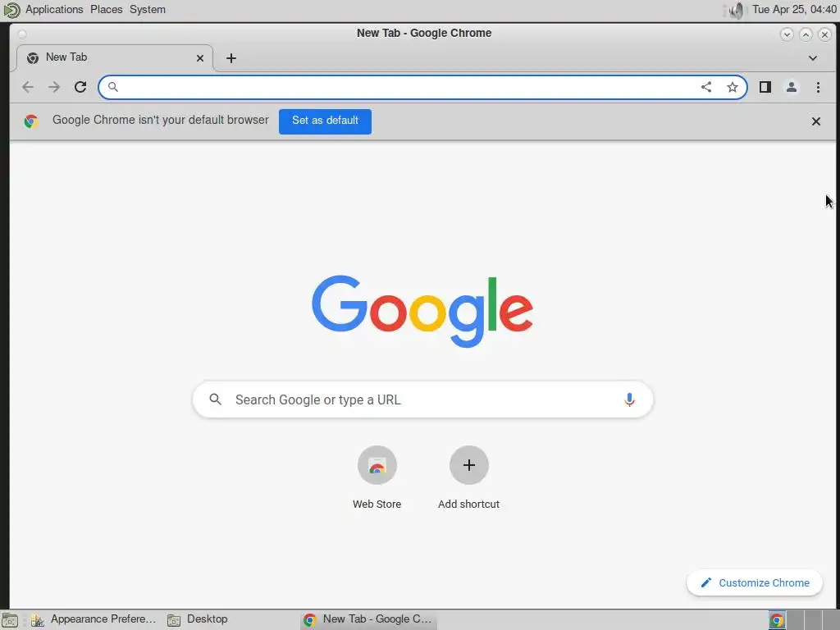Switch to Desktop window in taskbar

[198, 619]
